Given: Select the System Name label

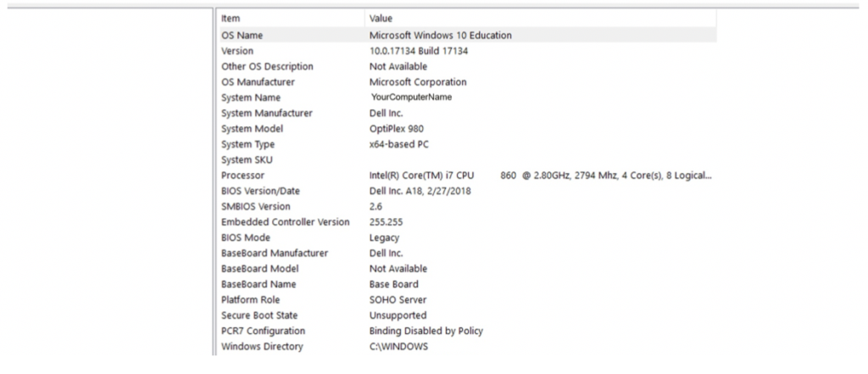Looking at the screenshot, I should click(x=251, y=98).
